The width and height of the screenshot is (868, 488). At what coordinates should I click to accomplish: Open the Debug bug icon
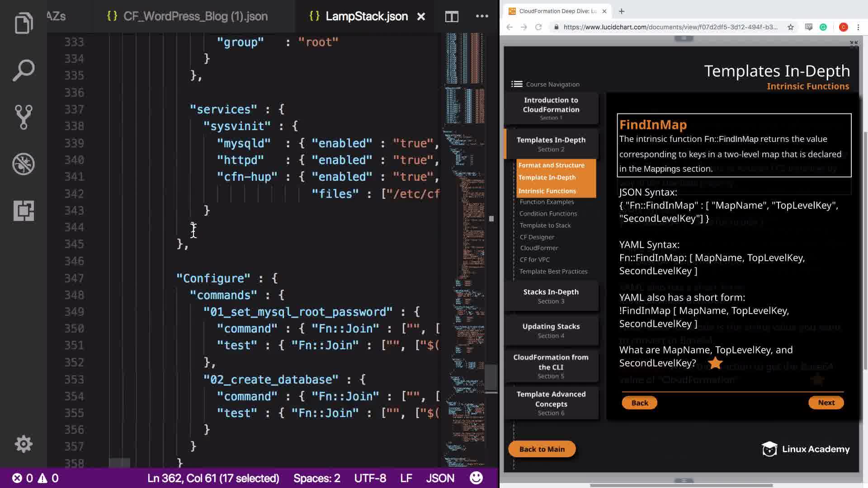[x=24, y=164]
